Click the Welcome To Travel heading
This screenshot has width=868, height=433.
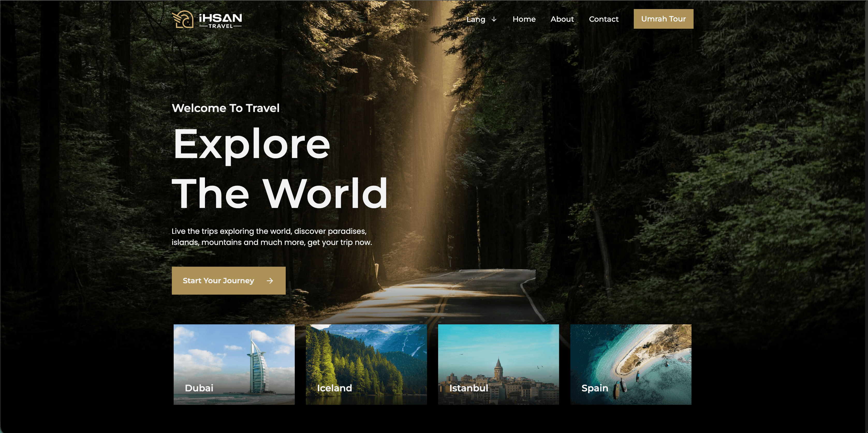(x=225, y=108)
